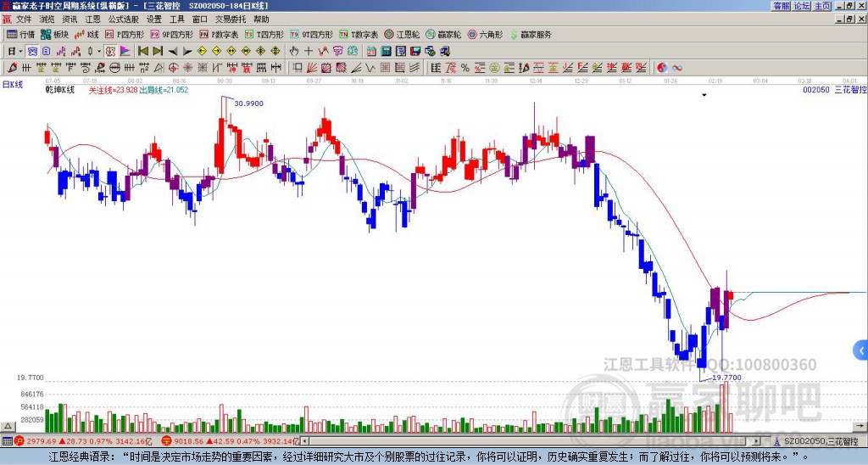
Task: Open the 江恩 menu
Action: [92, 20]
